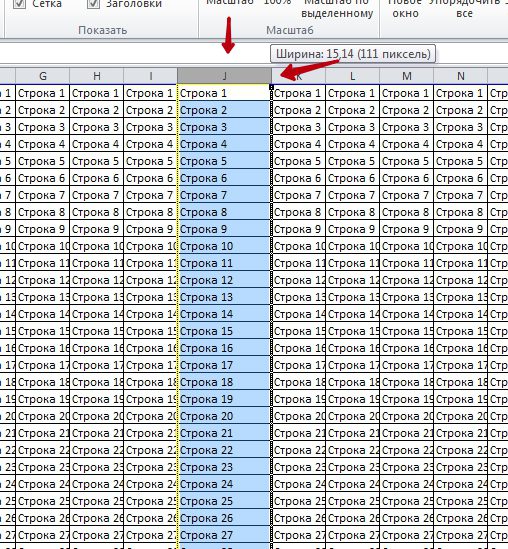Select the column H header
508x549 pixels.
tap(97, 76)
